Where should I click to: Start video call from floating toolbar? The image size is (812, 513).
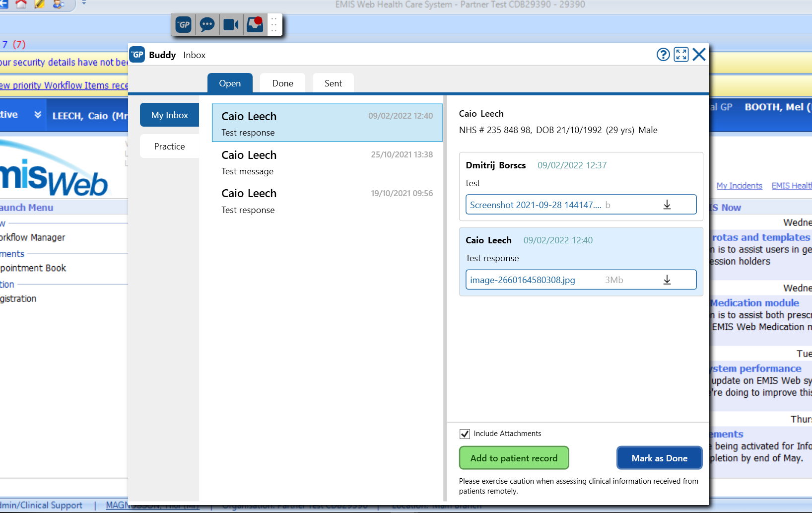tap(231, 24)
